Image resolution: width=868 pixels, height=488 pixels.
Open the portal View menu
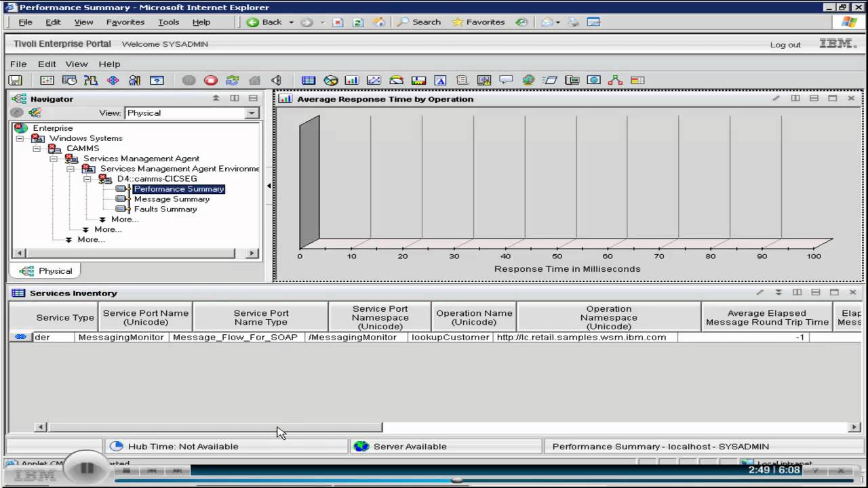click(77, 64)
